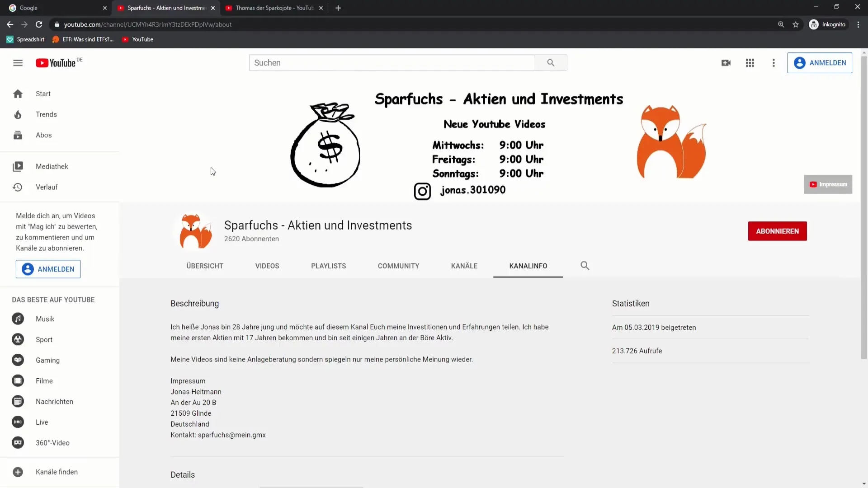Open Chrome three-dot menu
The width and height of the screenshot is (868, 488).
click(x=858, y=24)
